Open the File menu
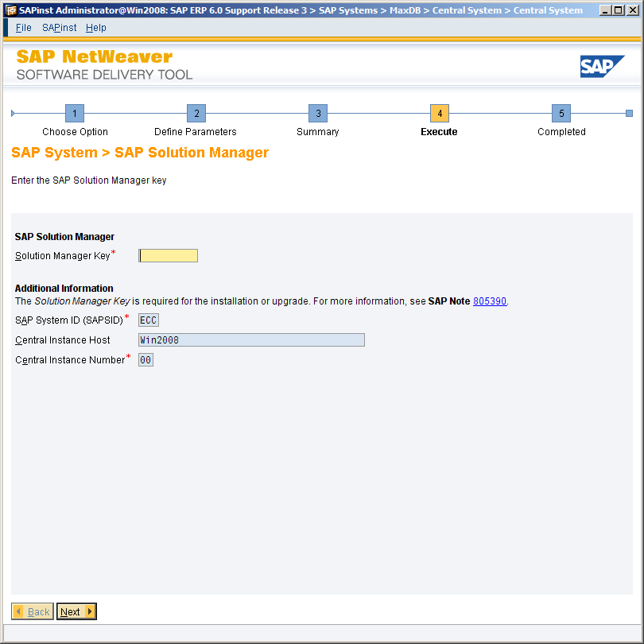Viewport: 644px width, 644px height. click(23, 28)
